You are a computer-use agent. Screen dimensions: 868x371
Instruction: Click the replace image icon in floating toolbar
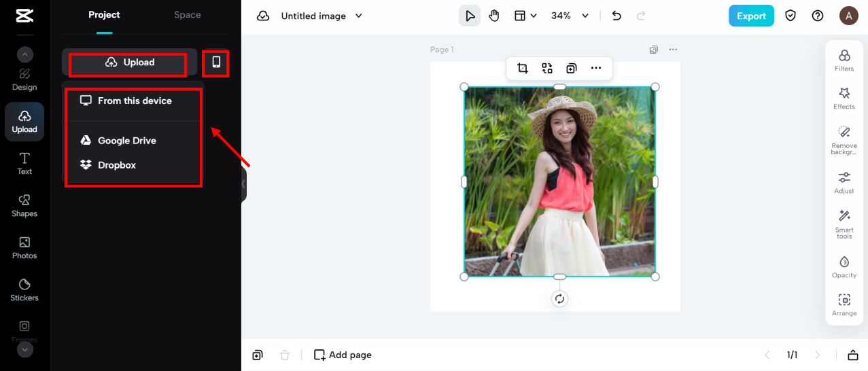(547, 68)
